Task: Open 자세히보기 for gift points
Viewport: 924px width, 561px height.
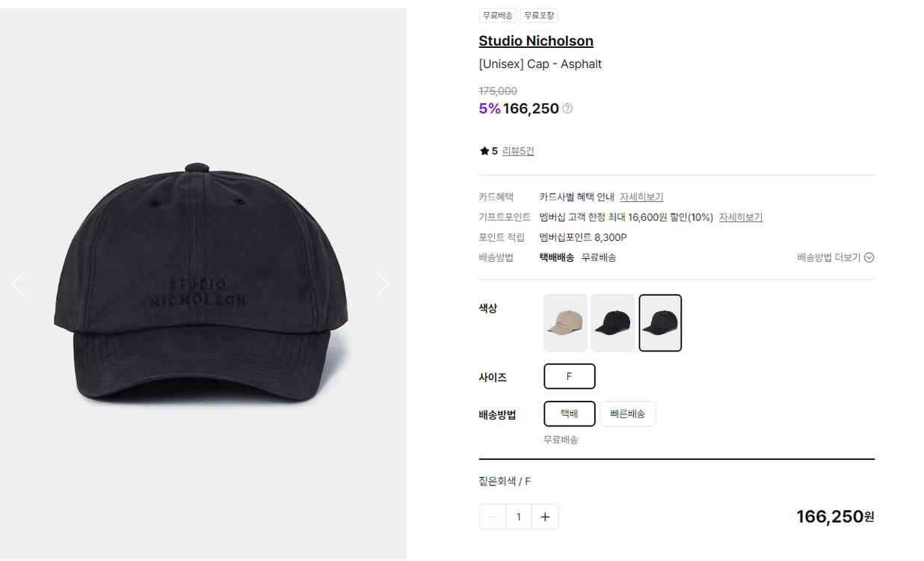Action: (741, 217)
